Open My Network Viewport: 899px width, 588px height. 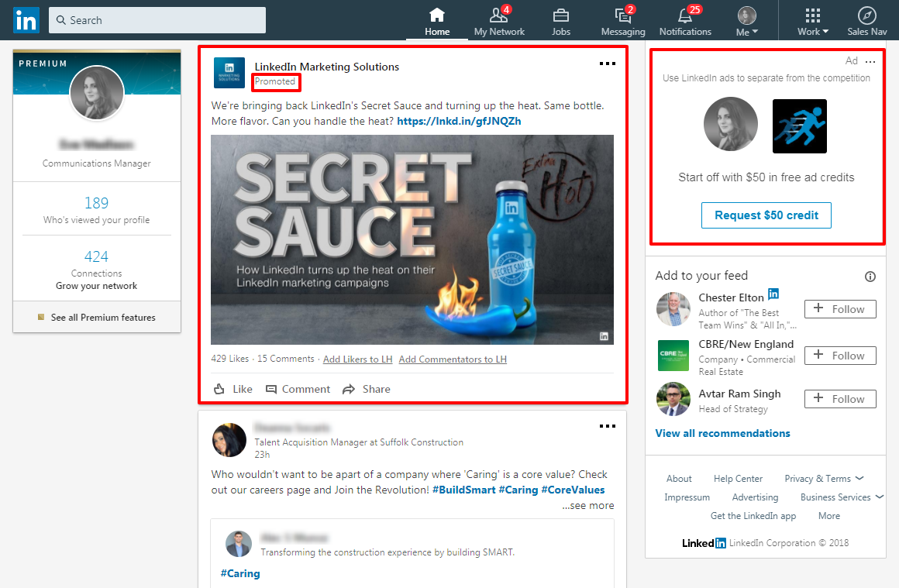click(499, 19)
